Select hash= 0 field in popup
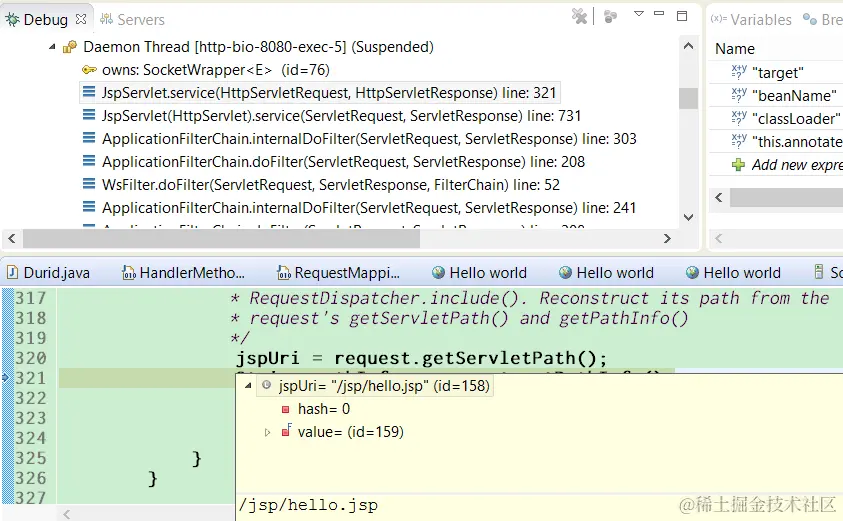843x521 pixels. click(x=324, y=409)
